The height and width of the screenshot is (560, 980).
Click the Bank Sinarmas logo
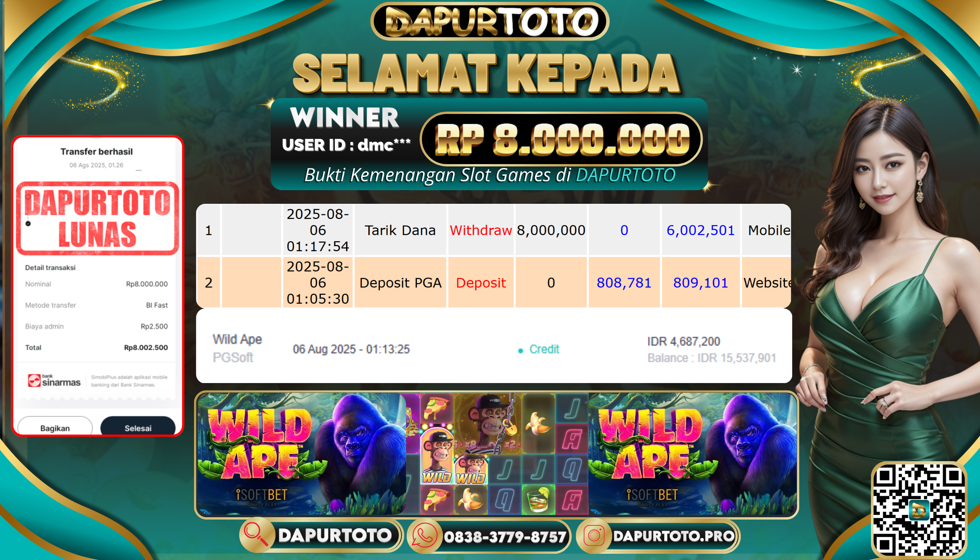click(54, 380)
